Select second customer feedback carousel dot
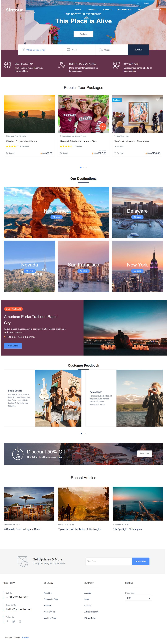This screenshot has width=167, height=644. tap(85, 434)
